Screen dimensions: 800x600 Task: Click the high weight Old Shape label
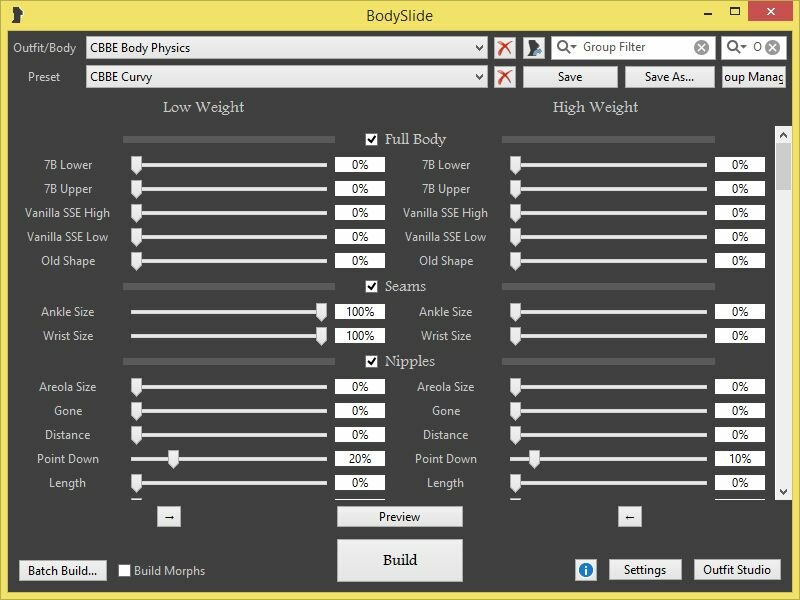(446, 261)
